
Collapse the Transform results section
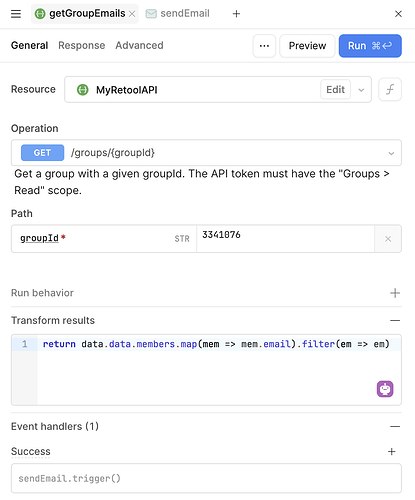coord(395,320)
